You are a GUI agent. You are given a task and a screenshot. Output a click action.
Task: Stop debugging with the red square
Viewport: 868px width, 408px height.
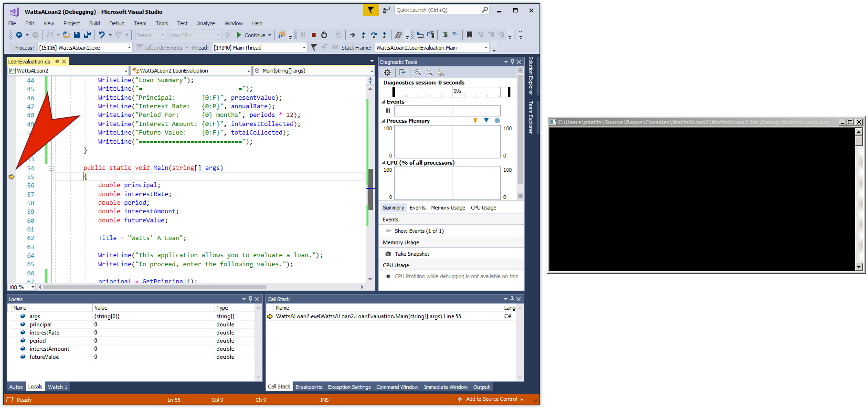[314, 35]
